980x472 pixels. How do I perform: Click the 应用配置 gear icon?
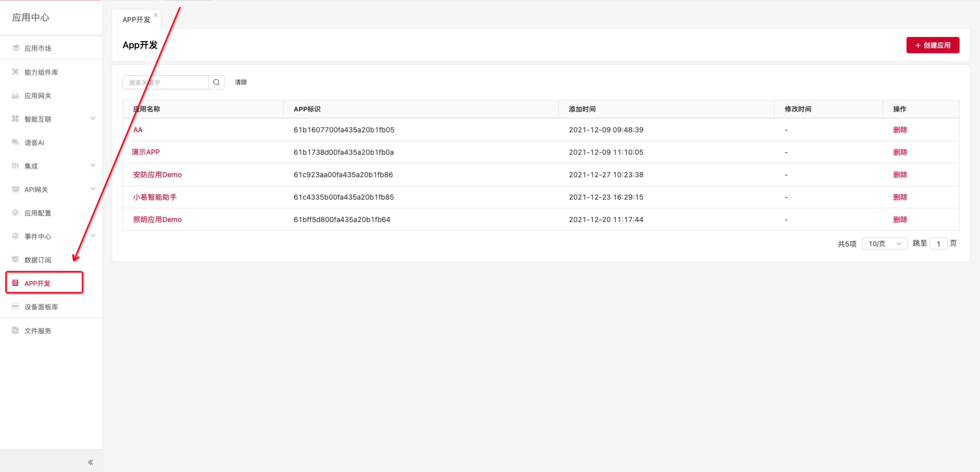tap(15, 212)
